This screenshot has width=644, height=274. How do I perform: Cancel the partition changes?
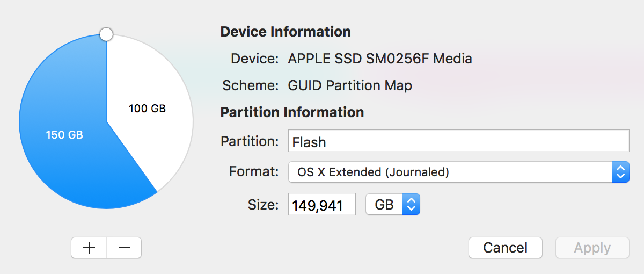tap(506, 248)
